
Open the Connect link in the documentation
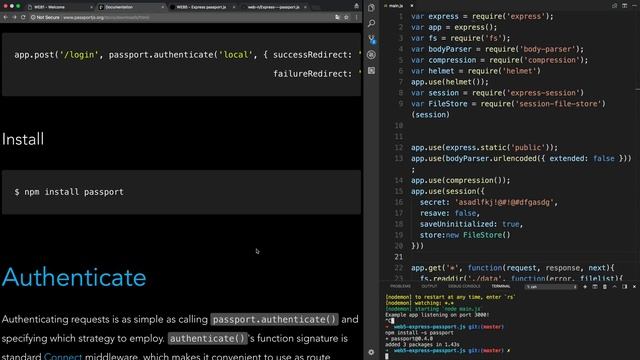point(63,356)
